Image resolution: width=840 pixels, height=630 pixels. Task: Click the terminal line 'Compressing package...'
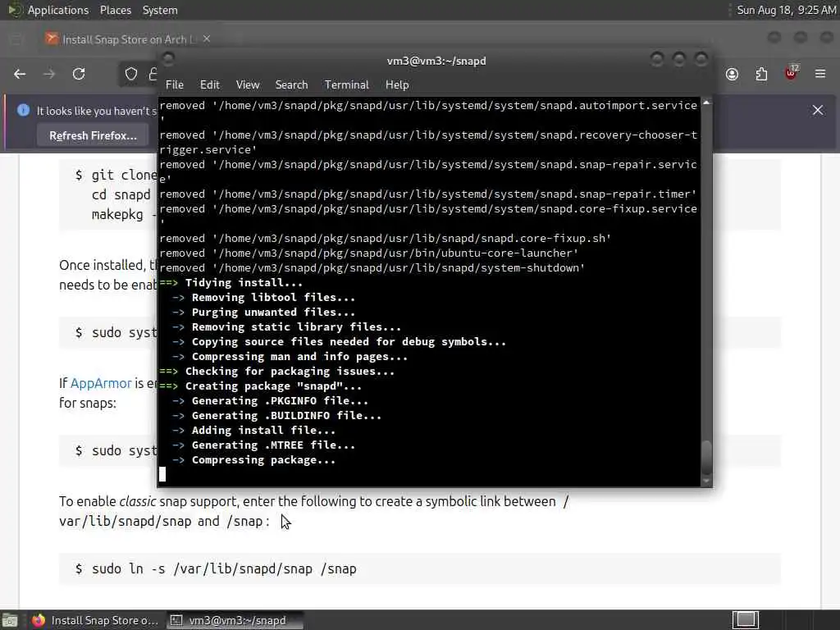(x=263, y=459)
